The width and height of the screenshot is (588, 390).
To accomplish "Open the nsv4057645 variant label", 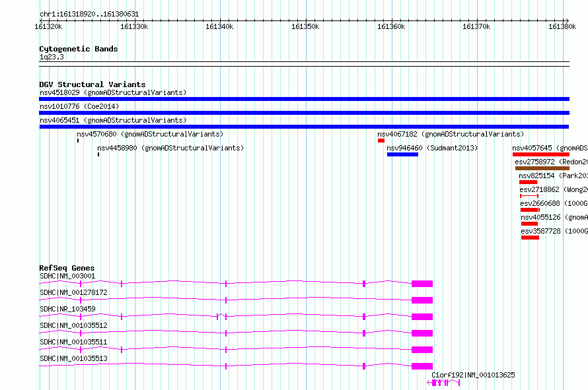I will coord(550,148).
